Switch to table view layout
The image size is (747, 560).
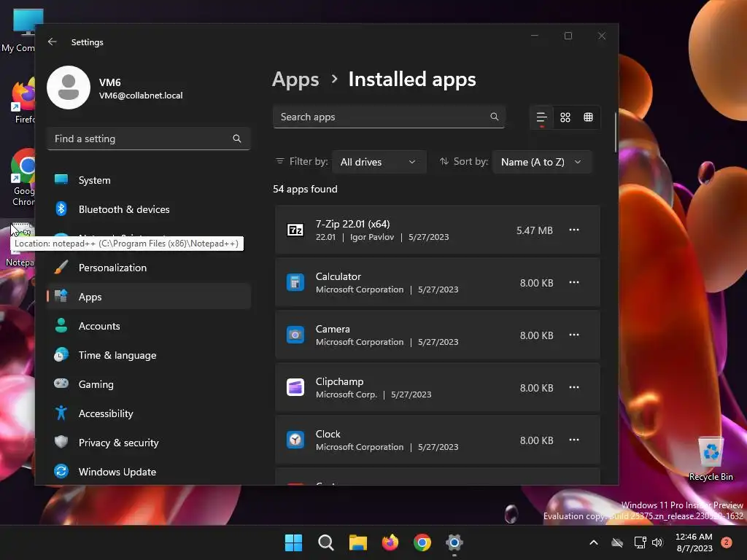[589, 117]
